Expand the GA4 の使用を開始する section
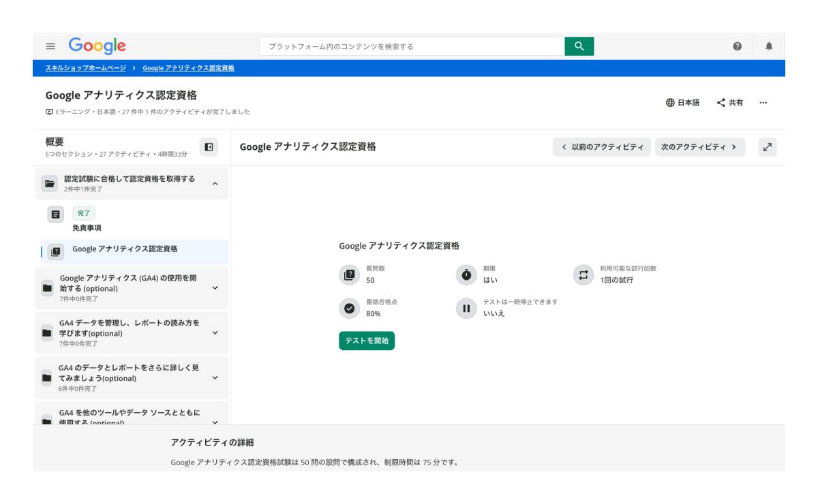Screen dimensions: 818x504 [x=216, y=287]
